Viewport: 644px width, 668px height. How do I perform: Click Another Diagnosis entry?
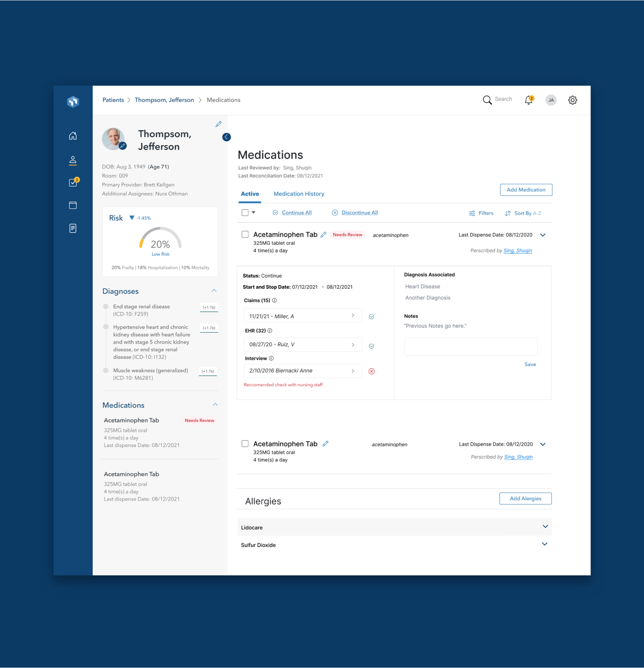pyautogui.click(x=428, y=298)
